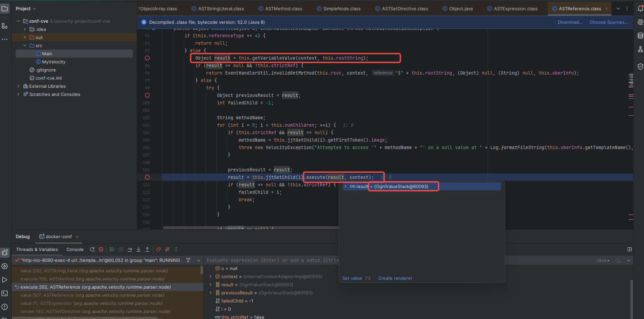Screen dimensions: 644x319
Task: Expand the .idea folder
Action: coord(25,29)
